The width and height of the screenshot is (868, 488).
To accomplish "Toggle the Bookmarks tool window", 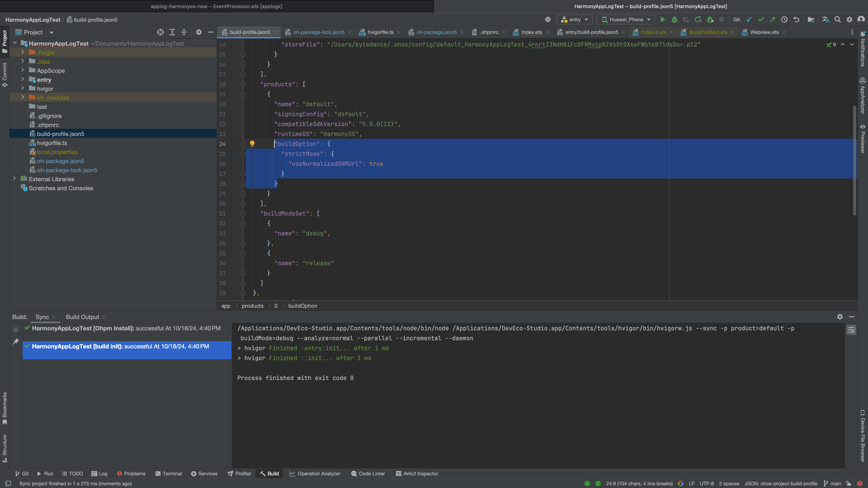I will (5, 408).
